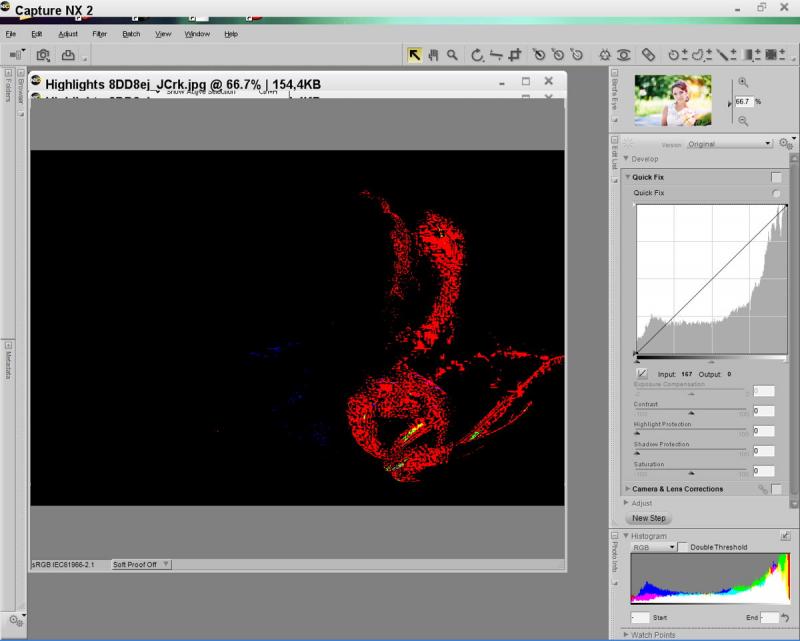Expand the Camera & Lens Corrections section
The width and height of the screenshot is (800, 641).
[x=628, y=489]
